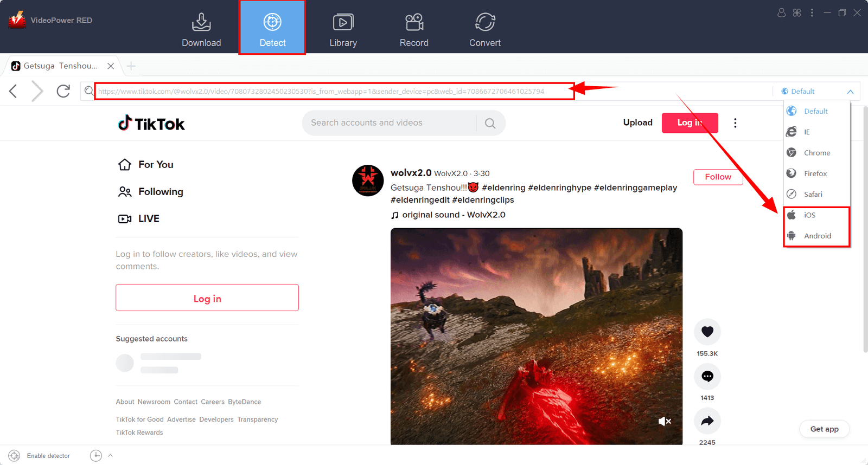Select Android user agent option

(816, 236)
